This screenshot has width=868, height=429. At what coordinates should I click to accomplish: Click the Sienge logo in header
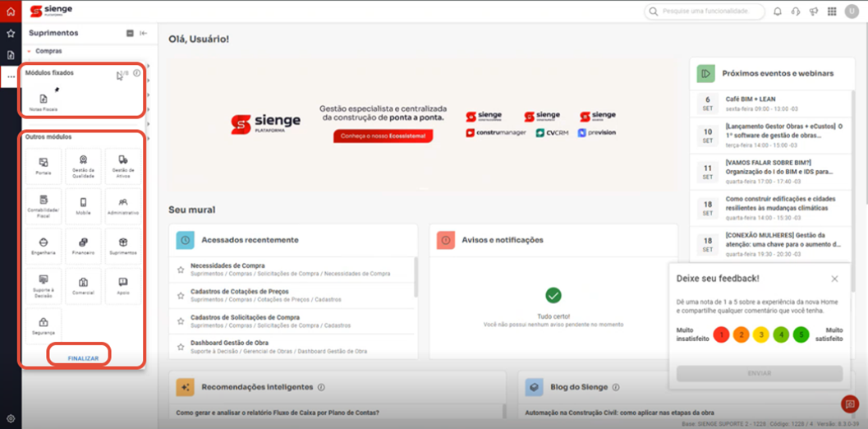click(x=51, y=11)
